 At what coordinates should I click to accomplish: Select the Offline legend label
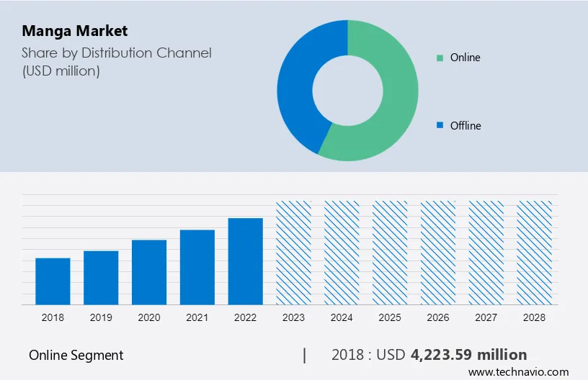tap(465, 125)
